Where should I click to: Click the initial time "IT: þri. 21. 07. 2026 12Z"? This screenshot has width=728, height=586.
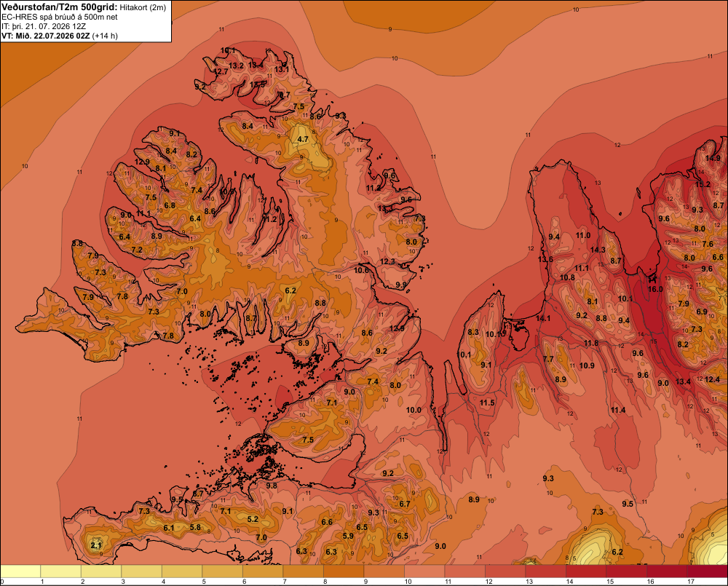point(44,26)
